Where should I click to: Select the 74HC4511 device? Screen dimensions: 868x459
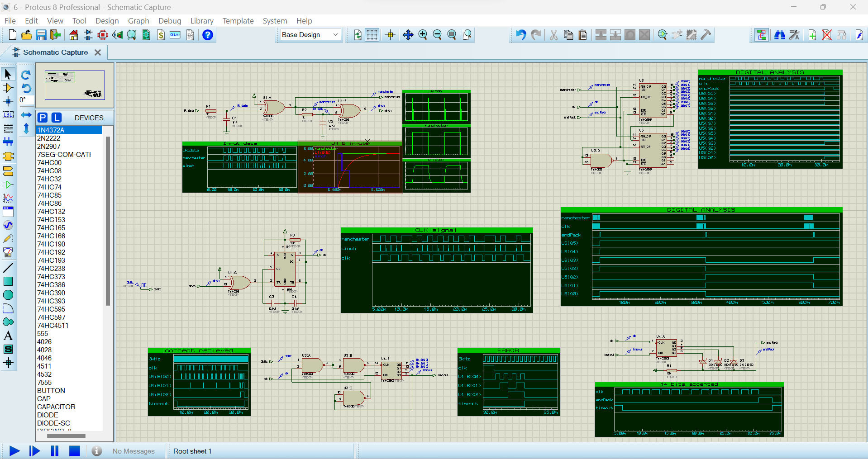[69, 326]
